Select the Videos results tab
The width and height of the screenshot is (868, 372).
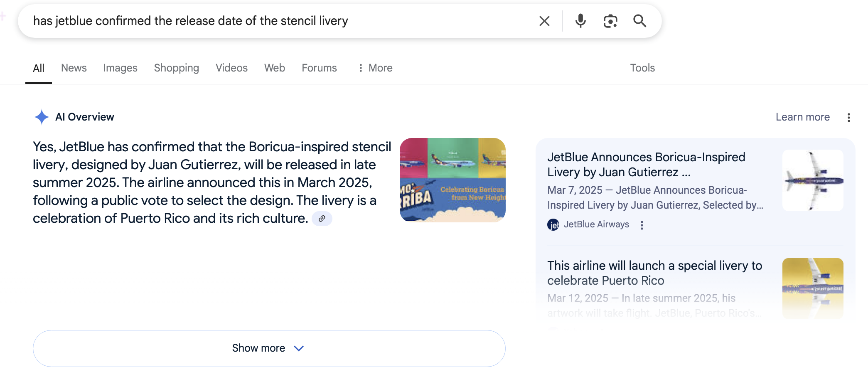click(231, 68)
